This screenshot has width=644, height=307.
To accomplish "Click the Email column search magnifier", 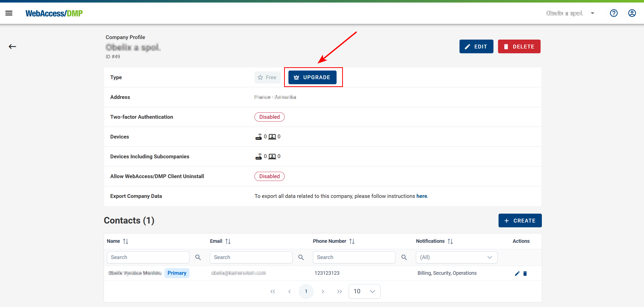I will tap(301, 257).
